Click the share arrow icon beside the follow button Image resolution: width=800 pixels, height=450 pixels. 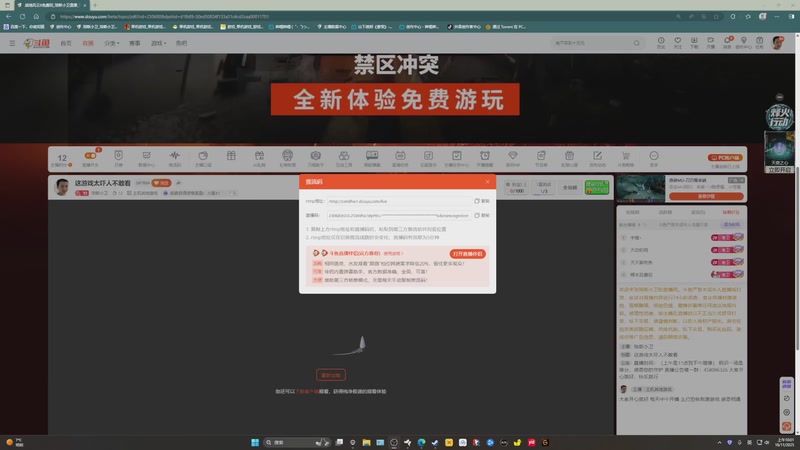coord(178,183)
